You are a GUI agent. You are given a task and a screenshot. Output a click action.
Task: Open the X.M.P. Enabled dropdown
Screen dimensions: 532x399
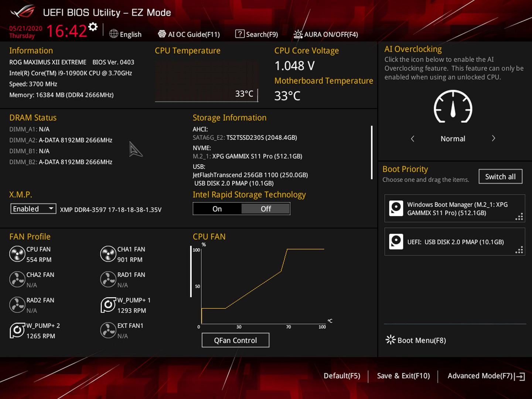click(33, 209)
